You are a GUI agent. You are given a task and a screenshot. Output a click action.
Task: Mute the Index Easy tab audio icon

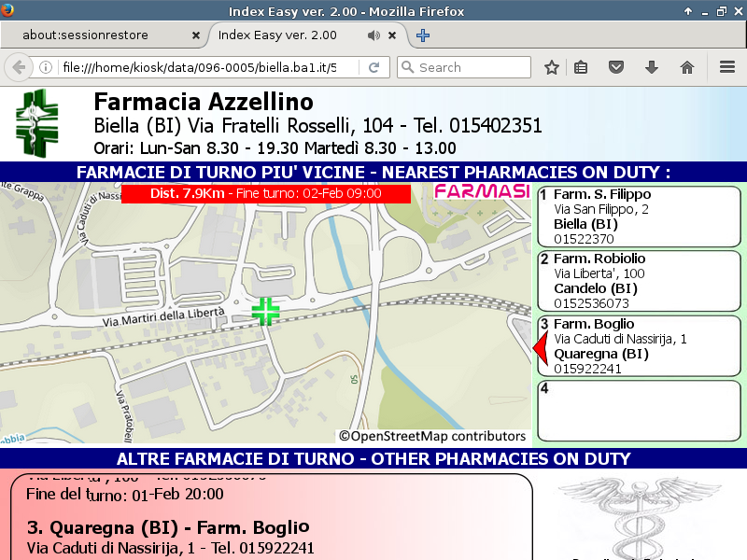[373, 35]
